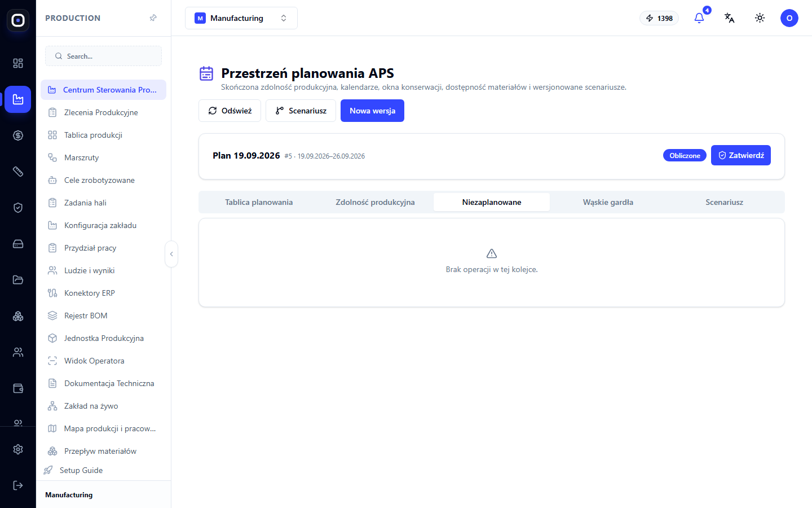
Task: Select the Niezaplanowane tab
Action: (492, 202)
